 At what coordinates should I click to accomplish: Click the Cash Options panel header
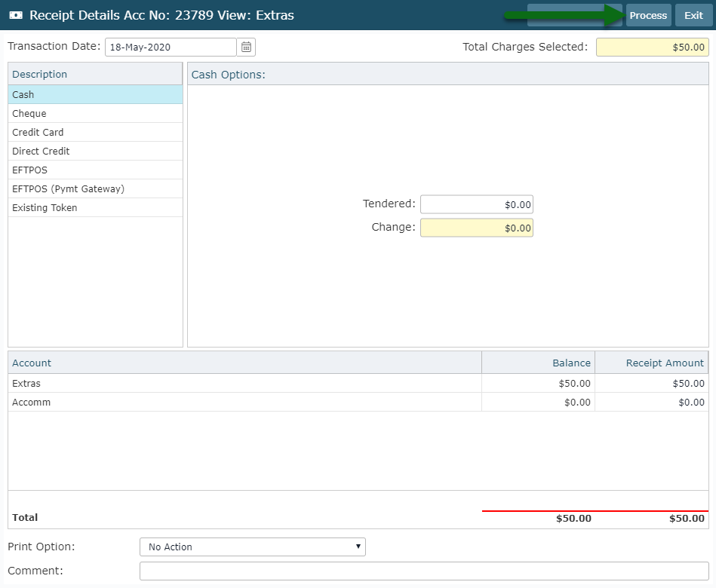coord(448,74)
